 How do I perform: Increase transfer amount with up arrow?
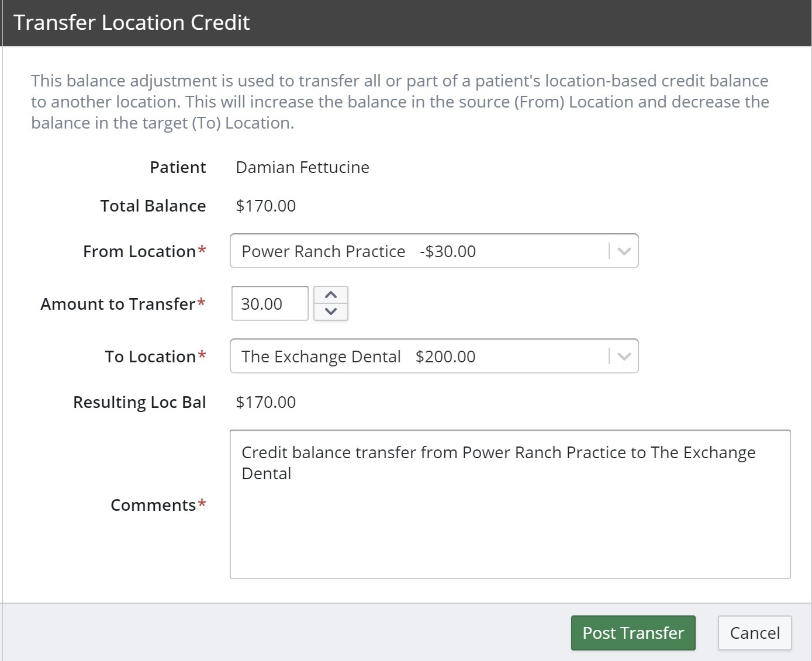331,295
